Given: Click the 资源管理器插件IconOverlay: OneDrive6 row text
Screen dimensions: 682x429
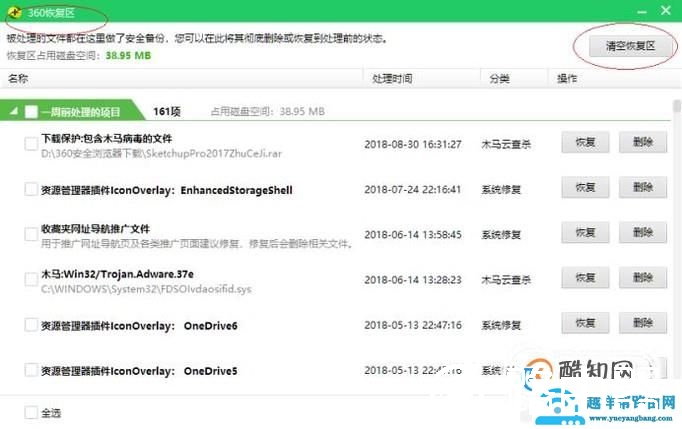Looking at the screenshot, I should pyautogui.click(x=139, y=326).
